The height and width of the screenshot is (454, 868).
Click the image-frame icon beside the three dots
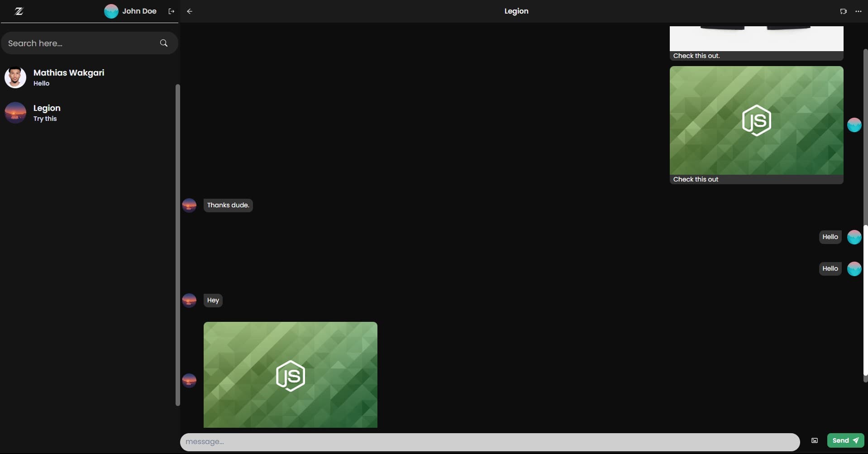click(843, 11)
